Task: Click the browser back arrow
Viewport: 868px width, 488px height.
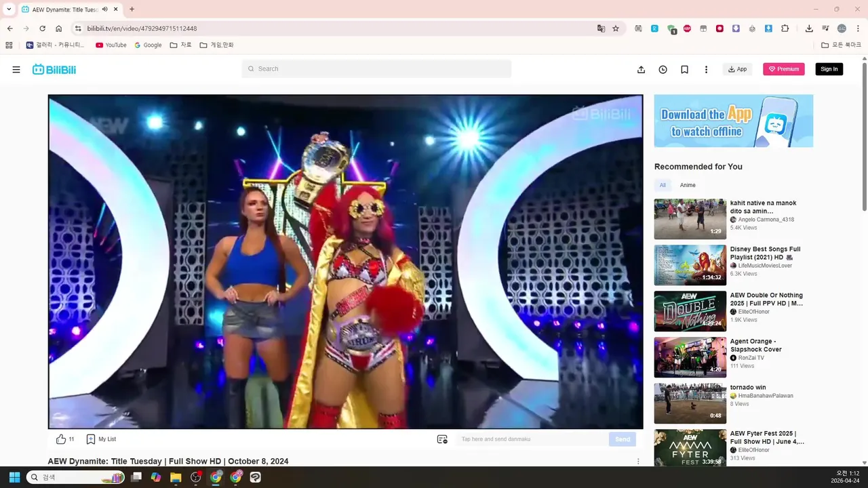Action: [9, 28]
